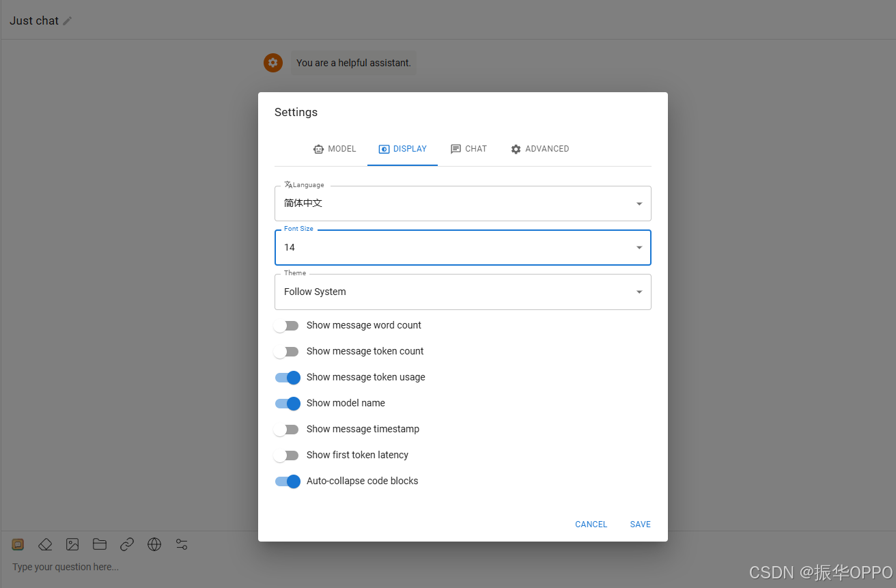The height and width of the screenshot is (588, 896).
Task: Click the pencil edit icon beside Just chat
Action: pyautogui.click(x=67, y=21)
